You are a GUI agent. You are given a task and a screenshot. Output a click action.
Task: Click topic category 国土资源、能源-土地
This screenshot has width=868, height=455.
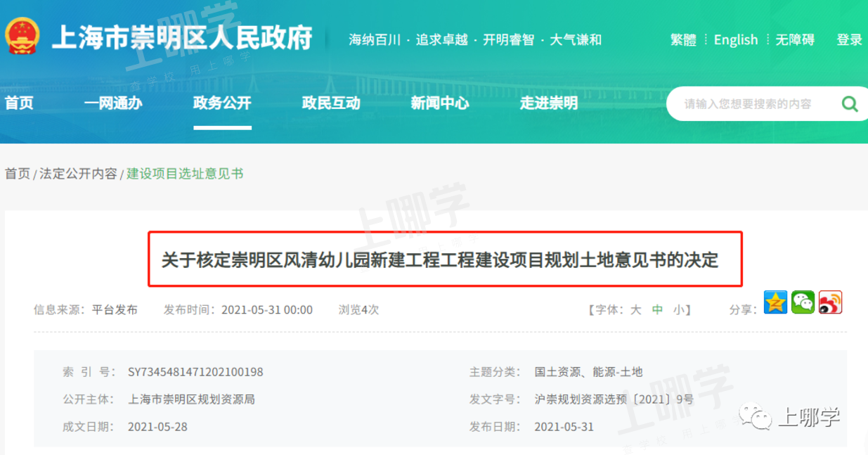click(x=588, y=372)
